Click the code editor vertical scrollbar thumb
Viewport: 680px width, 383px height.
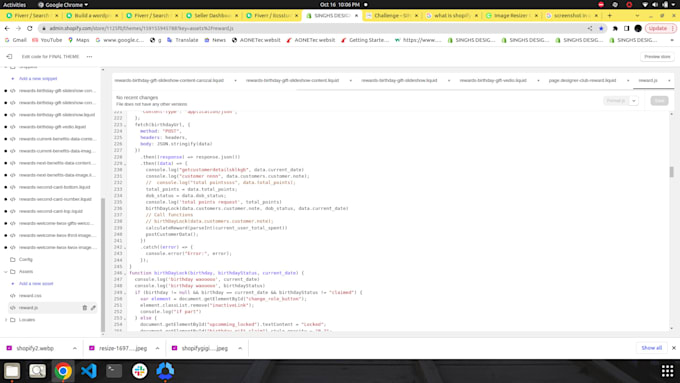tap(671, 172)
